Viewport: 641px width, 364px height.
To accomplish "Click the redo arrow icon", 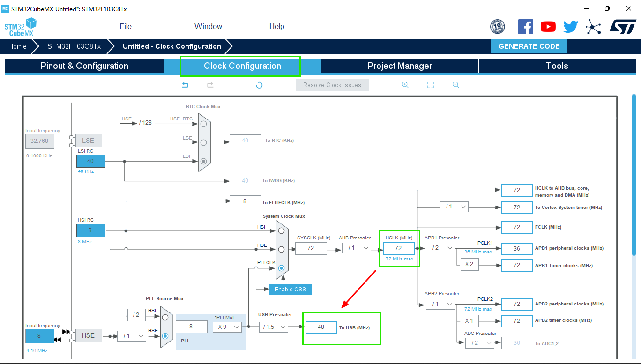I will pyautogui.click(x=210, y=85).
